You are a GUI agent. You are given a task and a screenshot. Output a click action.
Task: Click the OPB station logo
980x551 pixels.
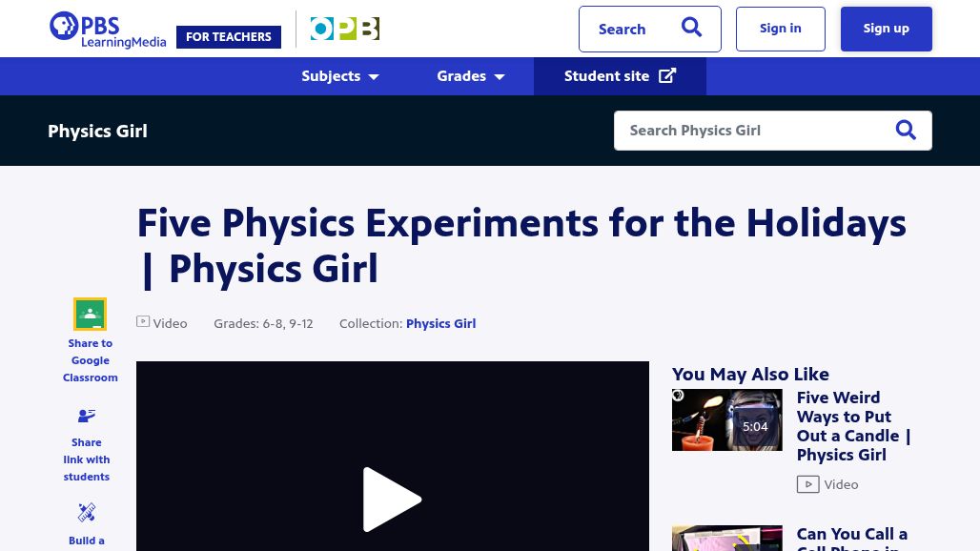click(345, 29)
